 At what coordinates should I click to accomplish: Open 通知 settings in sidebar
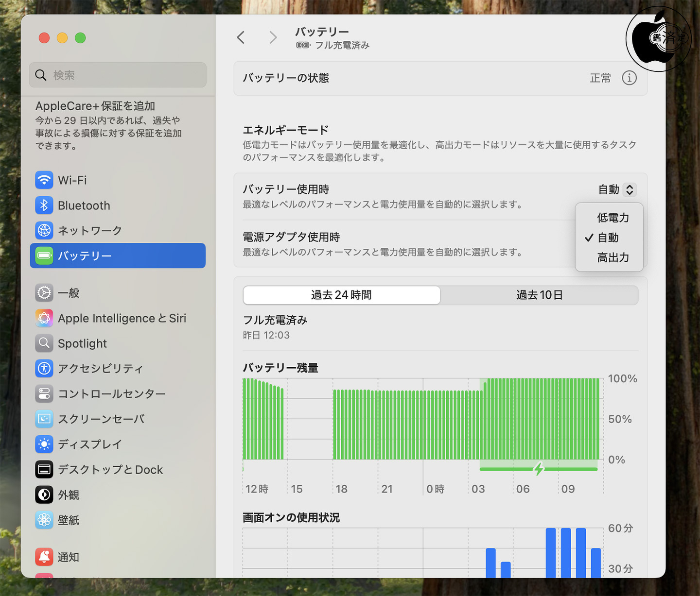point(68,557)
